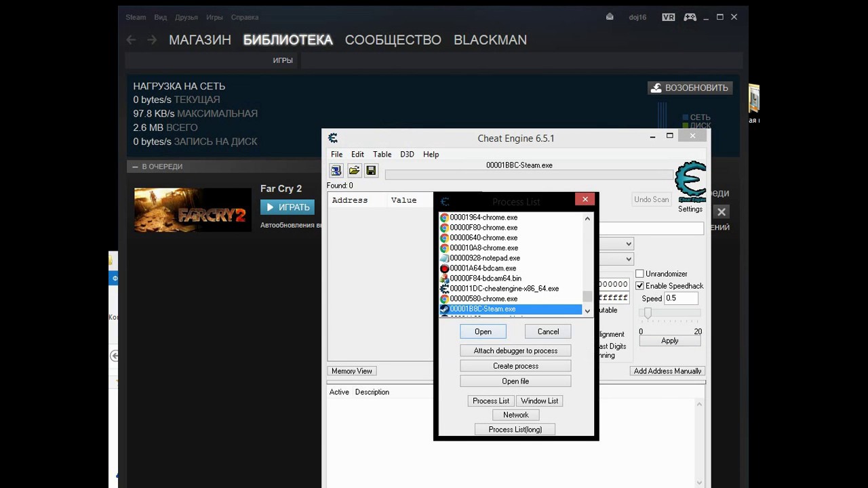Screen dimensions: 868x488
Task: Click the Steam forward arrow
Action: pos(152,40)
